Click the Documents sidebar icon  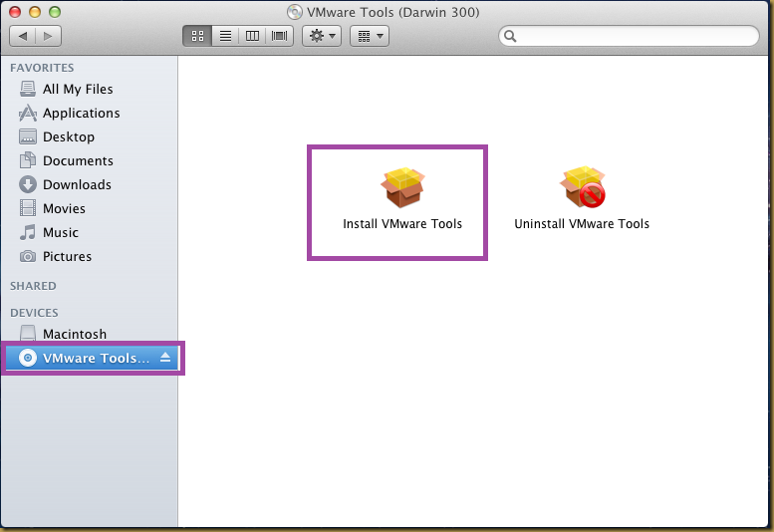pos(28,160)
